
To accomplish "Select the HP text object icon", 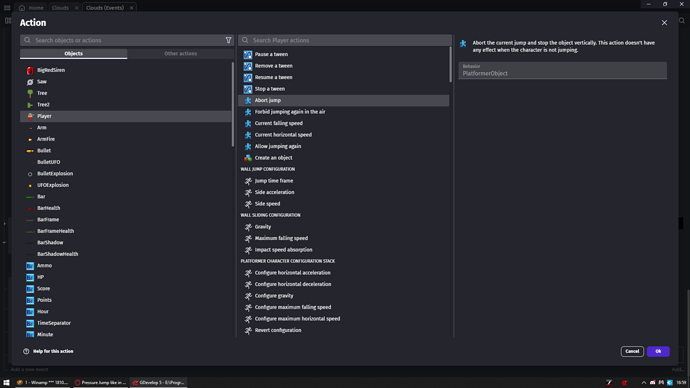I will [30, 277].
